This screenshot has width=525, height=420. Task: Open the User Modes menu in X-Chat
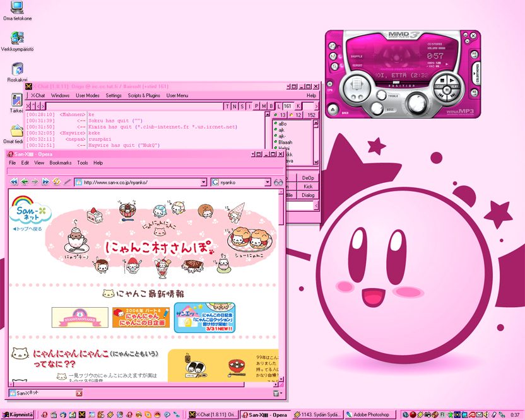pos(87,95)
